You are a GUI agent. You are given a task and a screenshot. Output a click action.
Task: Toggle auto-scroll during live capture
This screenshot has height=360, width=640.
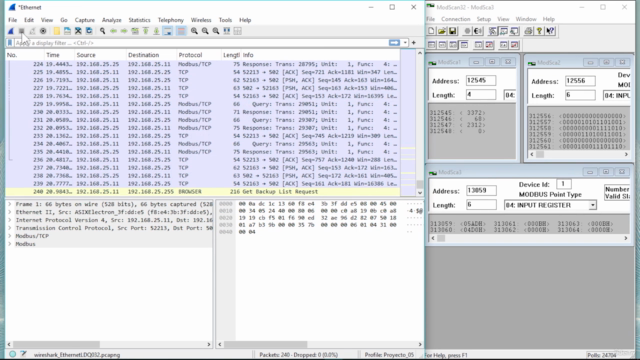(167, 31)
